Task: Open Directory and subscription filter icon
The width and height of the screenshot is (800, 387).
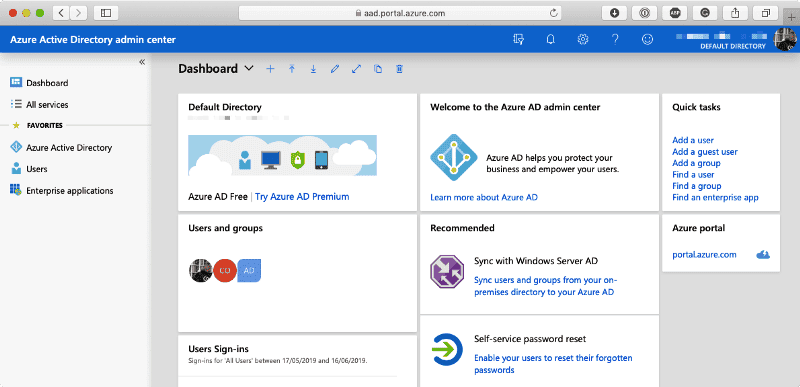Action: [x=518, y=39]
